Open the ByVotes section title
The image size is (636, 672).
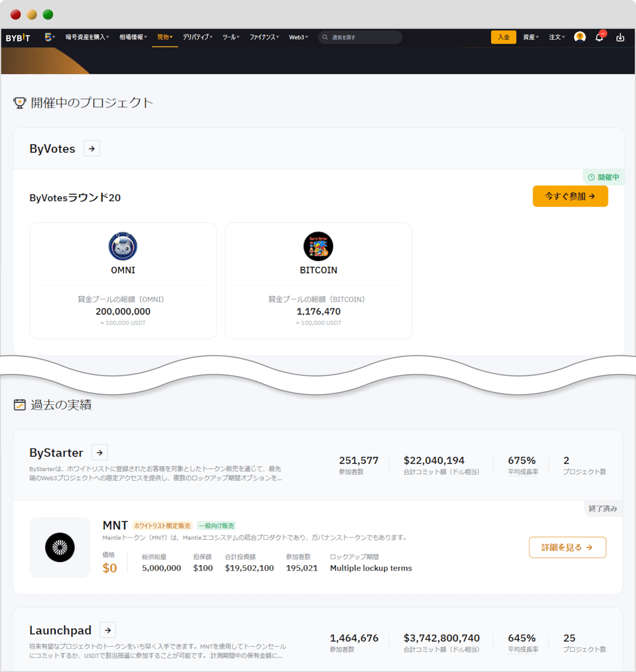52,149
